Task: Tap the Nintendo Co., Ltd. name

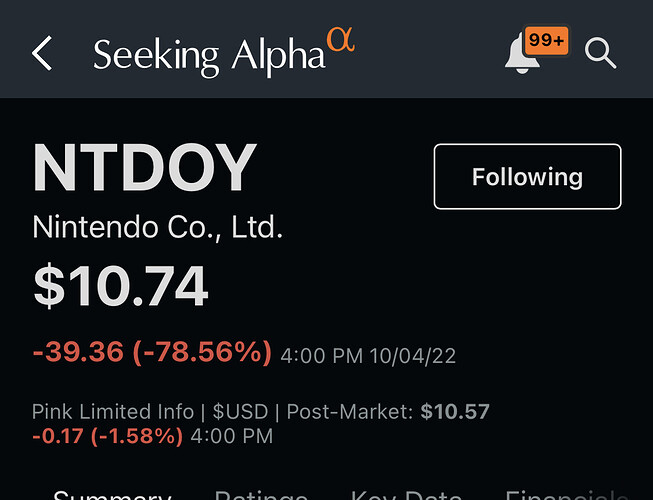Action: click(x=158, y=227)
